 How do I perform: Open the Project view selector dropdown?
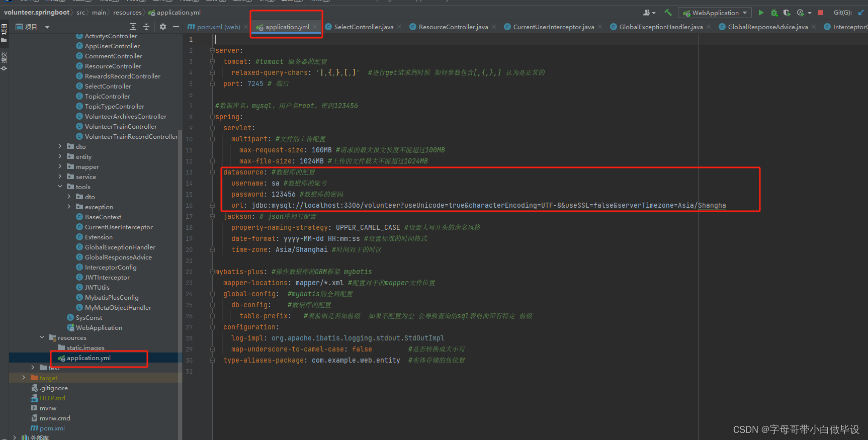[33, 27]
